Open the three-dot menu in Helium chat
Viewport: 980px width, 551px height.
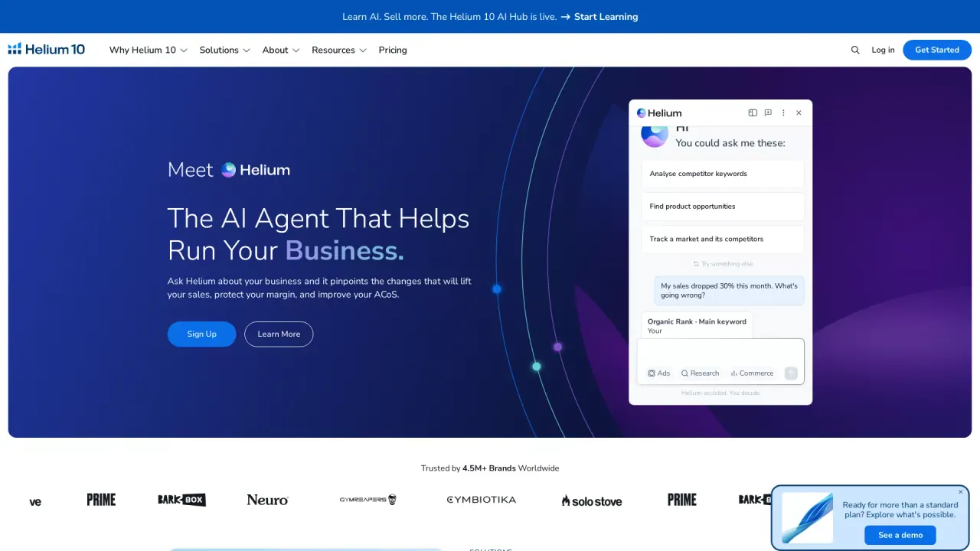(x=783, y=112)
